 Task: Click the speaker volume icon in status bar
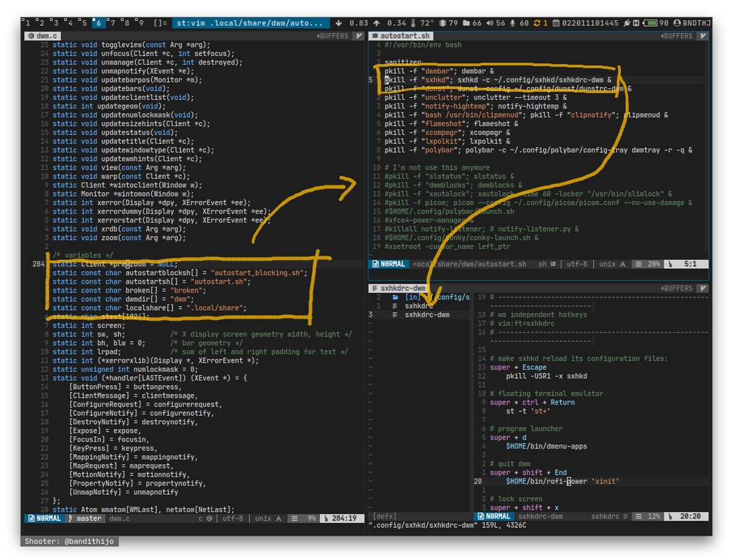(x=489, y=23)
